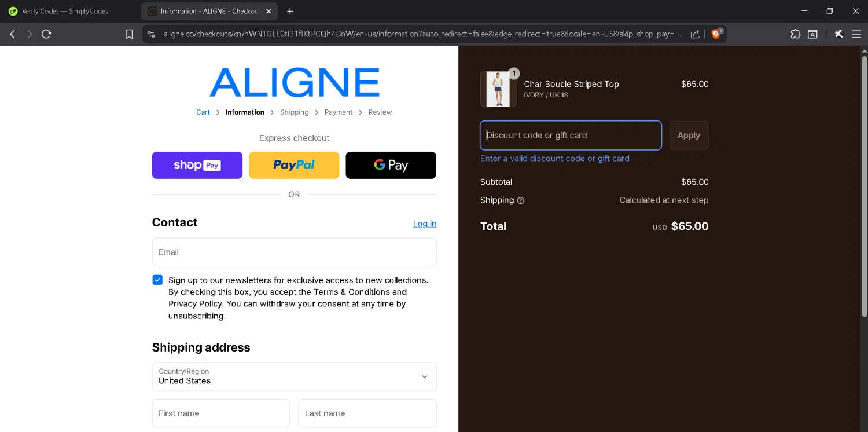Click the Total amount $65.00
The width and height of the screenshot is (868, 432).
690,226
